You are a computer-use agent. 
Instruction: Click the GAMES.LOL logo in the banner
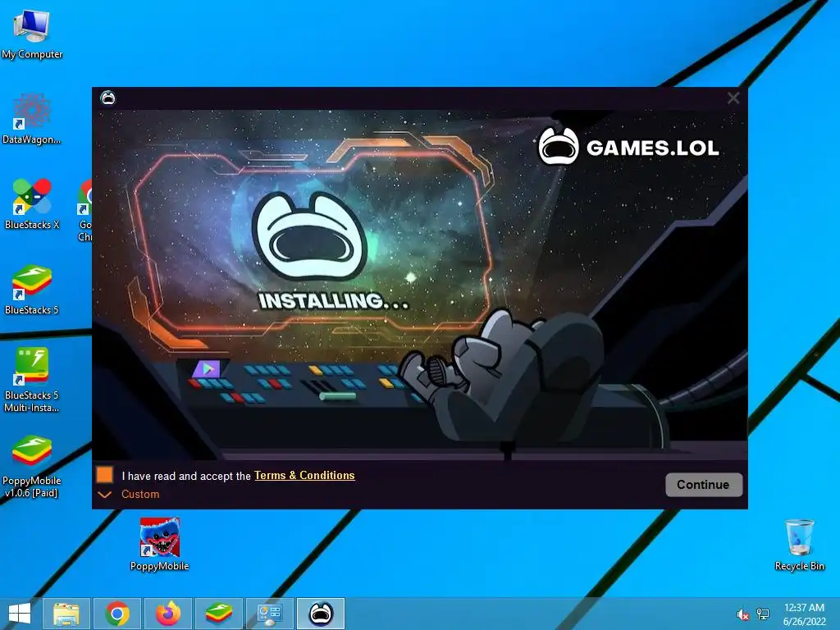pyautogui.click(x=628, y=147)
